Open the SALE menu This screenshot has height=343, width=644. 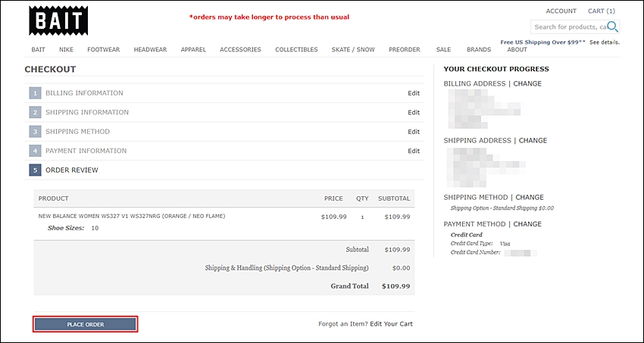click(443, 50)
